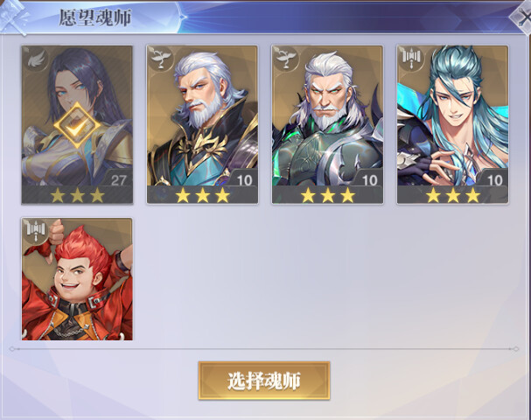Pick the teal long-haired man card
This screenshot has height=420, width=531.
coord(452,125)
